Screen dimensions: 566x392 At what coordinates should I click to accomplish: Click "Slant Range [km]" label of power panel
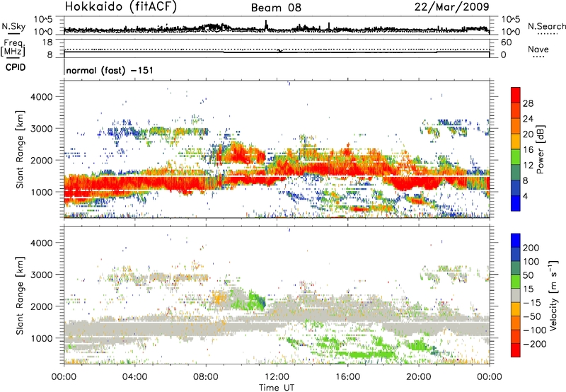point(20,149)
